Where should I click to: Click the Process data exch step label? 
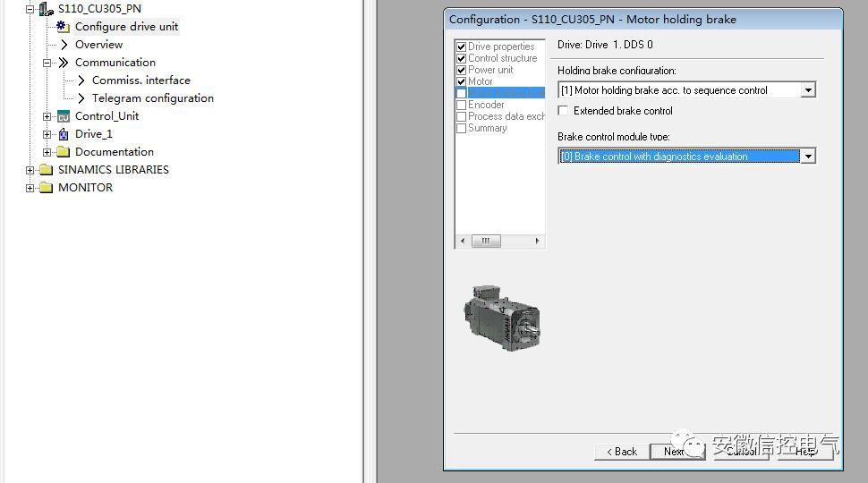[x=506, y=116]
